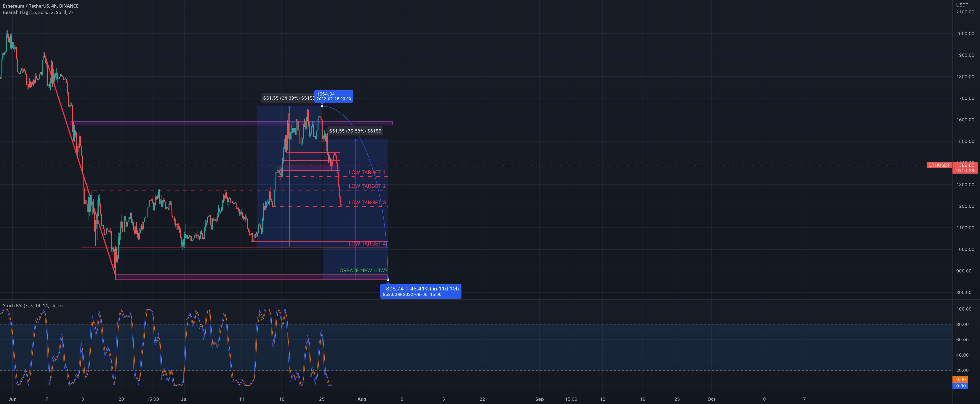Select the Bearish Flag indicator legend
Image resolution: width=980 pixels, height=404 pixels.
(38, 12)
